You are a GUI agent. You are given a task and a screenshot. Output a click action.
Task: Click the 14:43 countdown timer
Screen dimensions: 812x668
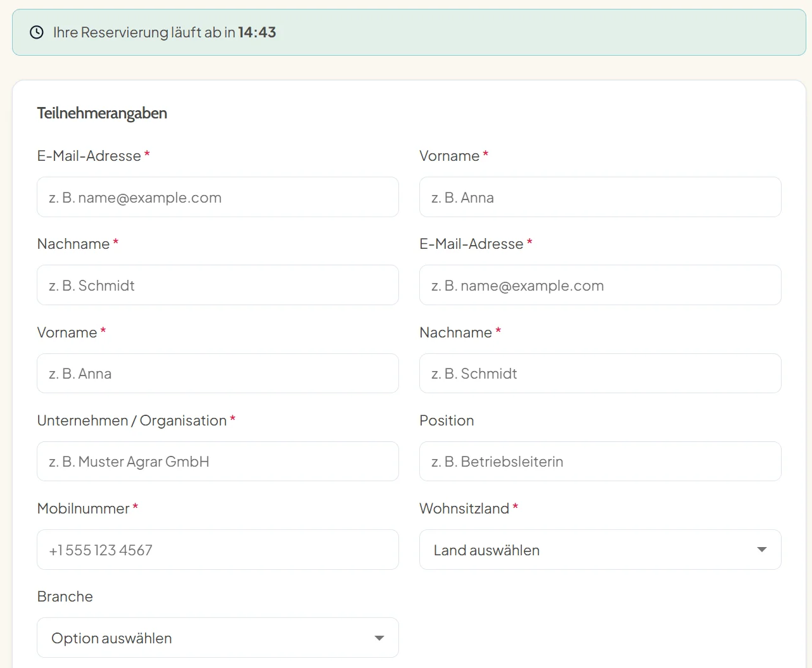pyautogui.click(x=257, y=32)
